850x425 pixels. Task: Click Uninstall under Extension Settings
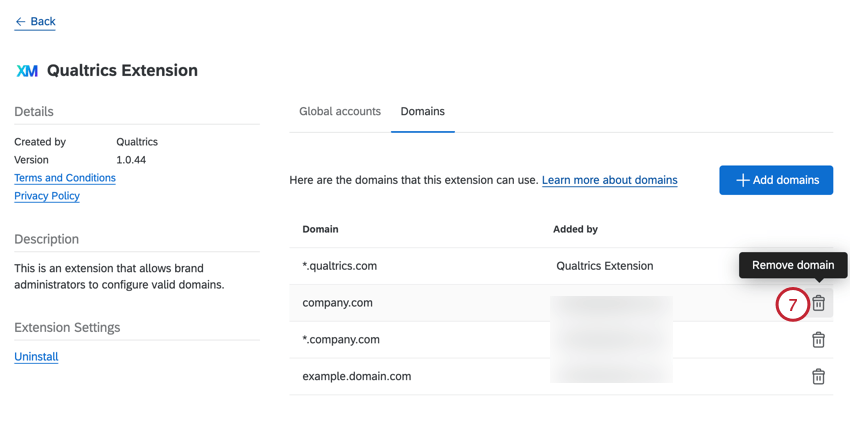pos(36,357)
